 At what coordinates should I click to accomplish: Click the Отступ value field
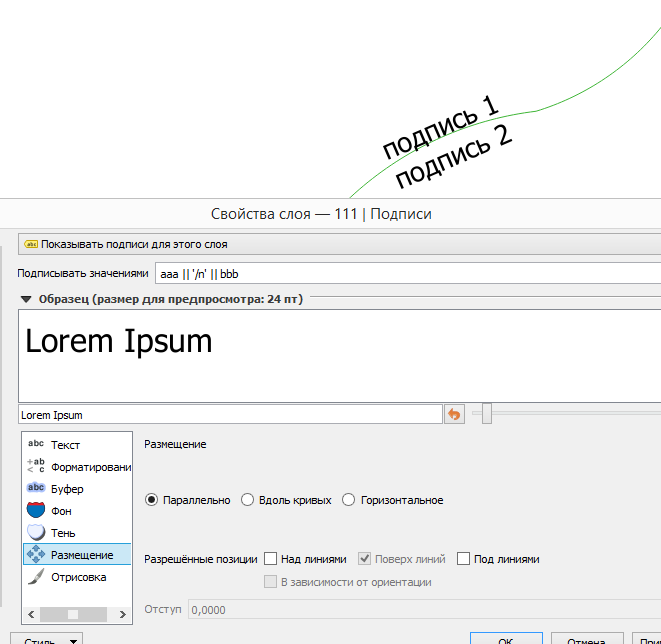(425, 610)
